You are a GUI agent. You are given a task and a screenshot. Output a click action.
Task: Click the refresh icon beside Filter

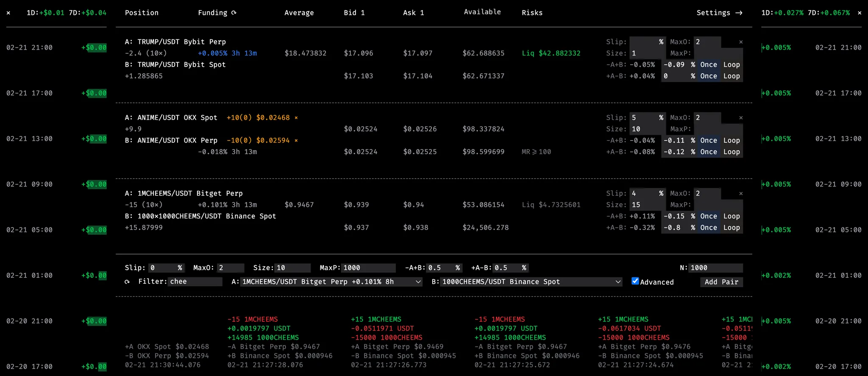(127, 282)
